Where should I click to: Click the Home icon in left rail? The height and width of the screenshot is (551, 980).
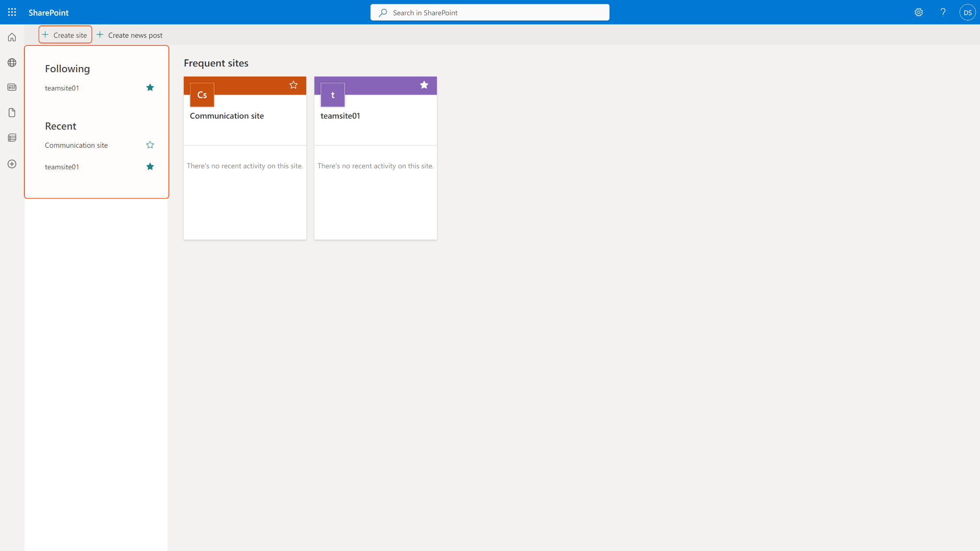click(12, 37)
